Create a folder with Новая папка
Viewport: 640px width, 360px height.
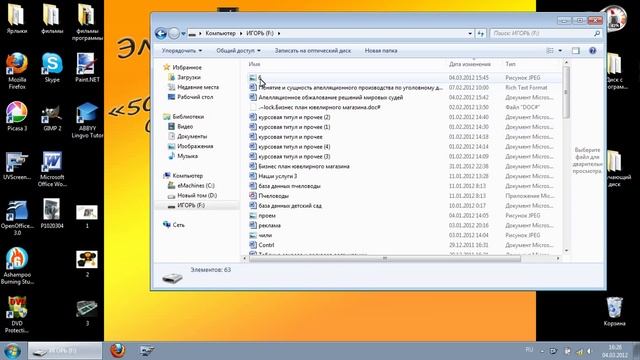pos(381,51)
